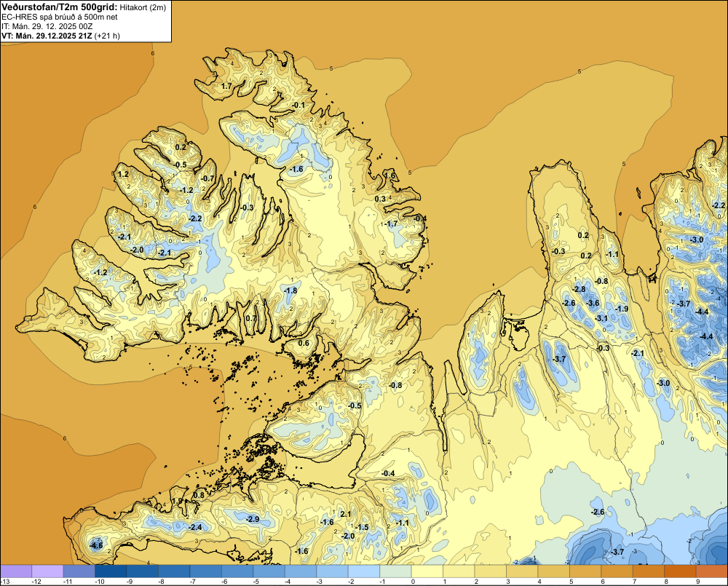Screen dimensions: 728x586
Task: Click the legend number label -9
Action: coord(131,582)
